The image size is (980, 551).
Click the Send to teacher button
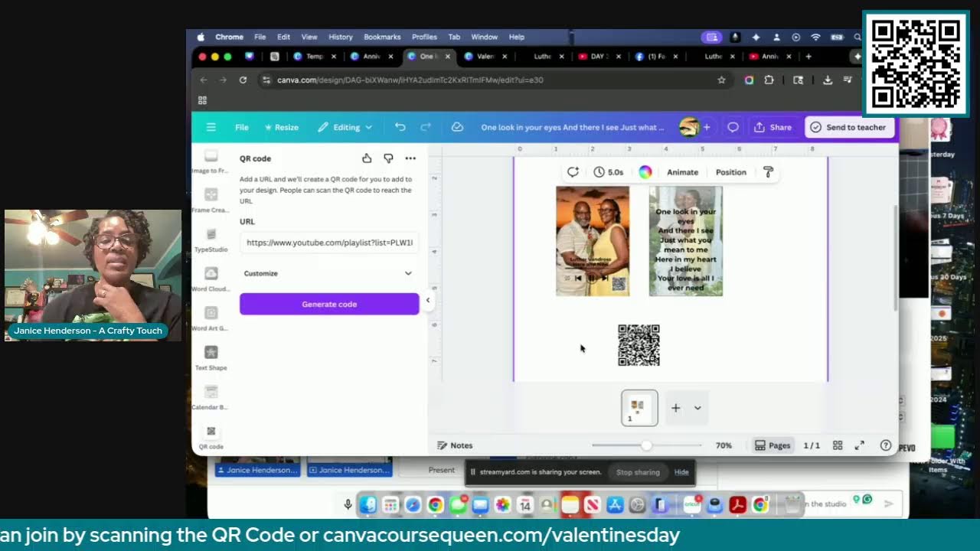click(849, 127)
